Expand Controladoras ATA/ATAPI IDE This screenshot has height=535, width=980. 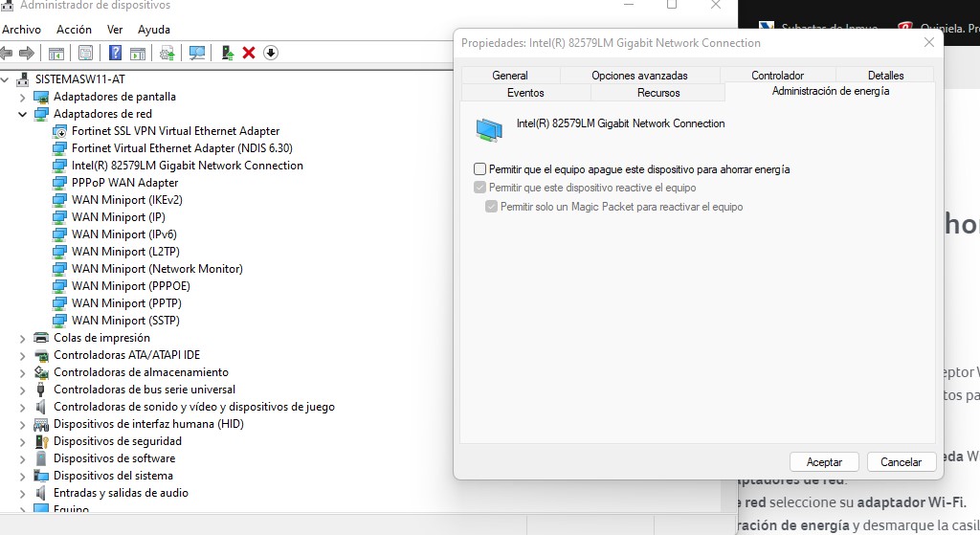click(x=23, y=356)
